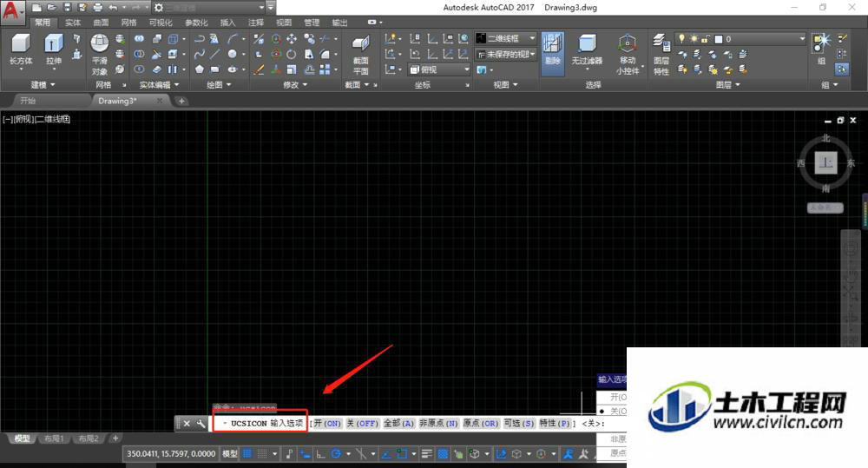Click the New drawing icon in quick access toolbar
This screenshot has height=468, width=868.
(36, 7)
